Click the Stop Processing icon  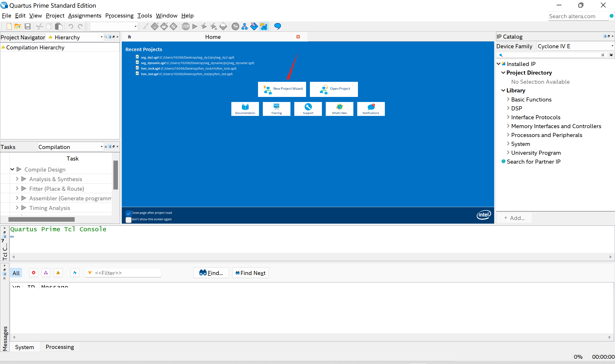[186, 26]
